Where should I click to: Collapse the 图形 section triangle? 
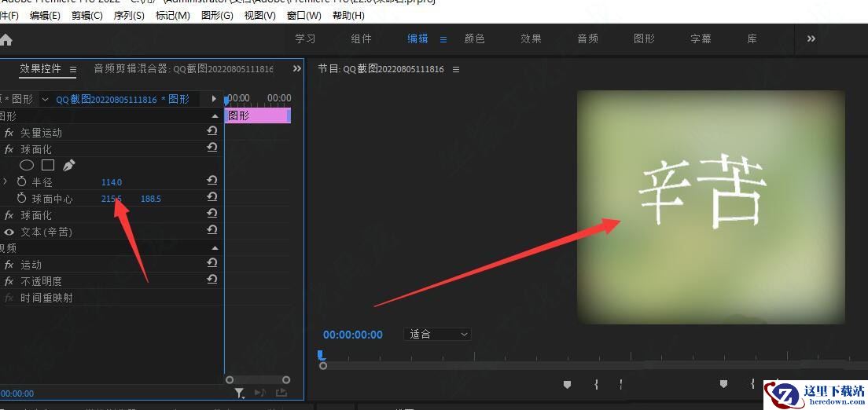(215, 116)
